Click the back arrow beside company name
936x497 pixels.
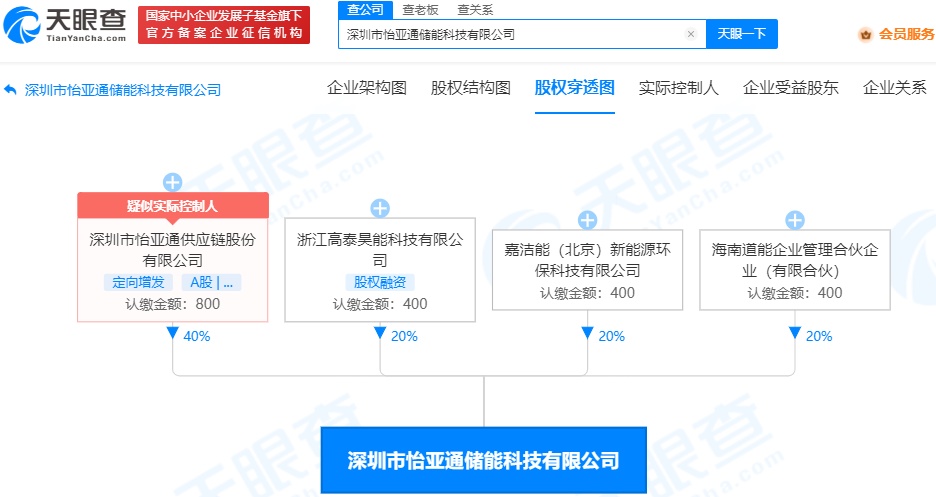click(x=10, y=90)
